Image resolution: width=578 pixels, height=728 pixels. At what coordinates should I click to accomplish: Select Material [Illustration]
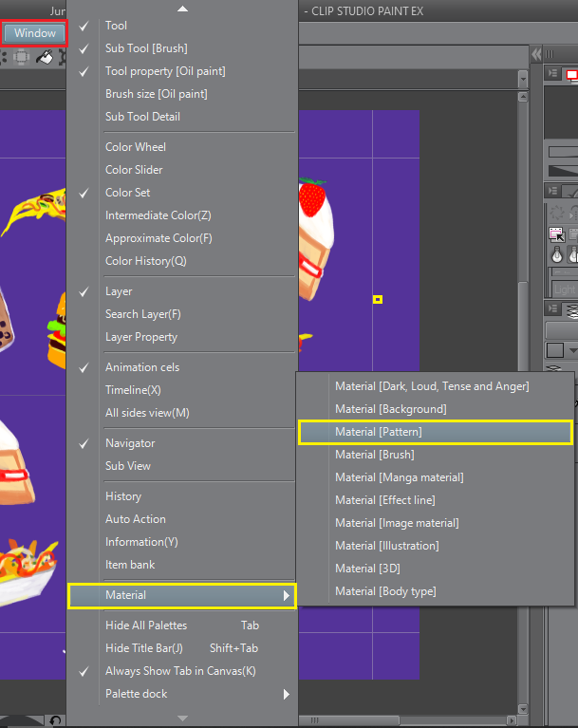(x=435, y=546)
